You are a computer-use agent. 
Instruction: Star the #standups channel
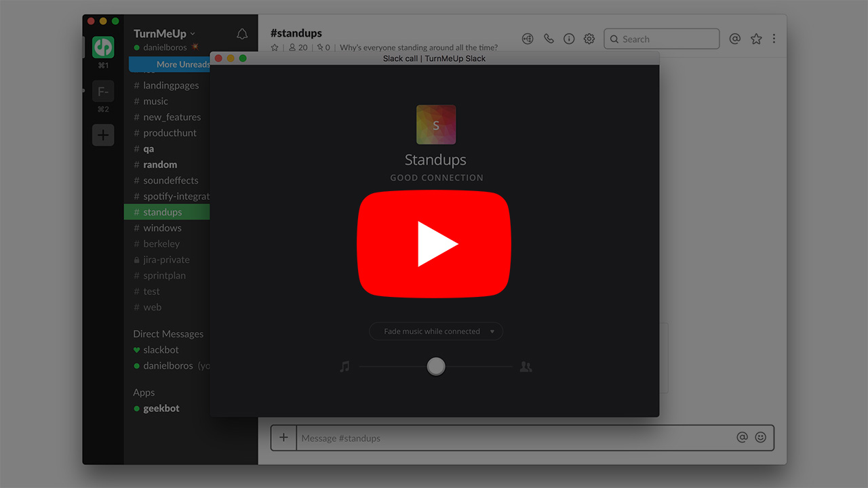pos(275,48)
